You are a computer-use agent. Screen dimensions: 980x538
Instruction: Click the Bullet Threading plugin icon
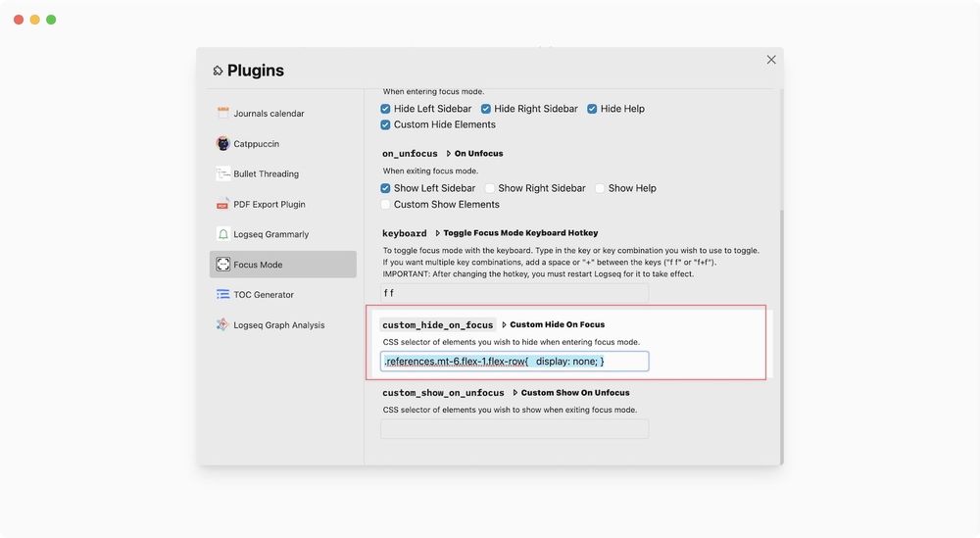tap(223, 174)
